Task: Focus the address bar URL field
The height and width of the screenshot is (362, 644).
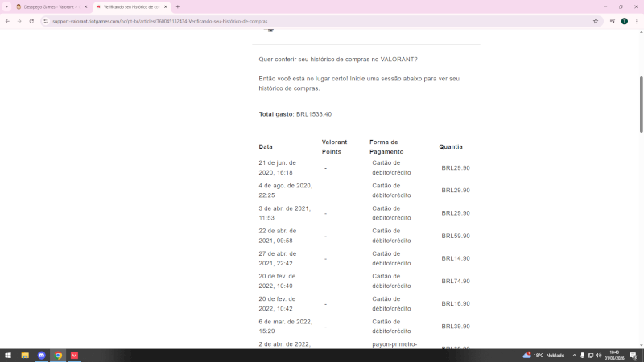Action: tap(320, 21)
